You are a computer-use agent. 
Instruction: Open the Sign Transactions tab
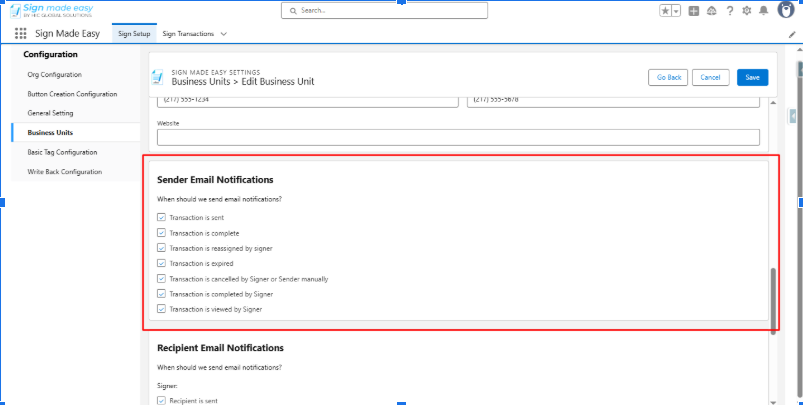tap(188, 34)
